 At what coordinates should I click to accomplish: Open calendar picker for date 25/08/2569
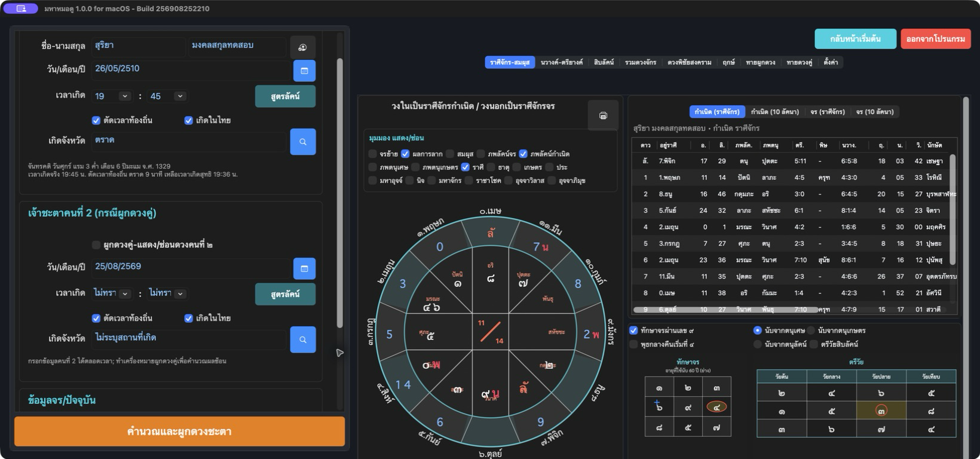pyautogui.click(x=304, y=268)
